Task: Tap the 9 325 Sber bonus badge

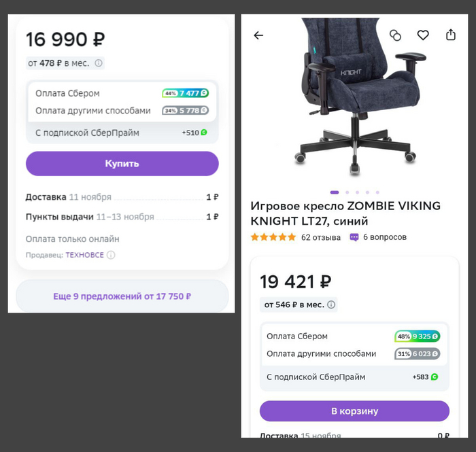Action: (x=418, y=336)
